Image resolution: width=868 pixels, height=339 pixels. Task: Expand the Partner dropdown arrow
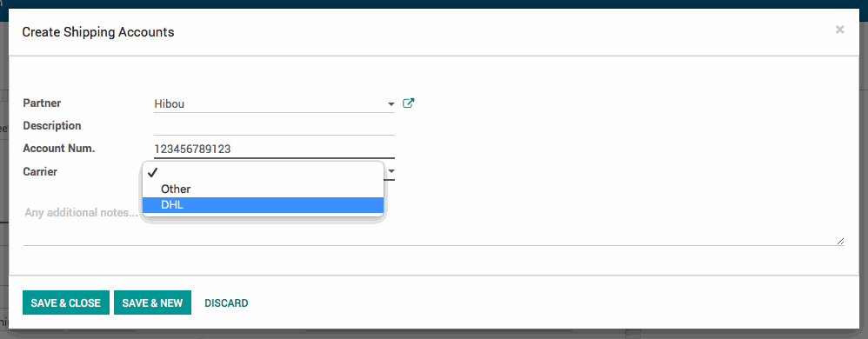[x=391, y=104]
